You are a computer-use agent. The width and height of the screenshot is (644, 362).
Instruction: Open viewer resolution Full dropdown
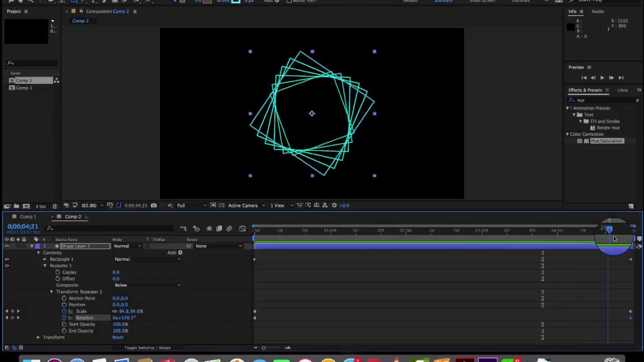(x=191, y=205)
